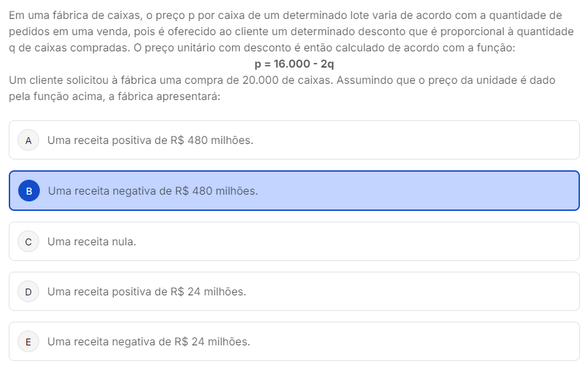Click the line ending "a fábrica apresentará:"
The height and width of the screenshot is (367, 588).
click(115, 97)
